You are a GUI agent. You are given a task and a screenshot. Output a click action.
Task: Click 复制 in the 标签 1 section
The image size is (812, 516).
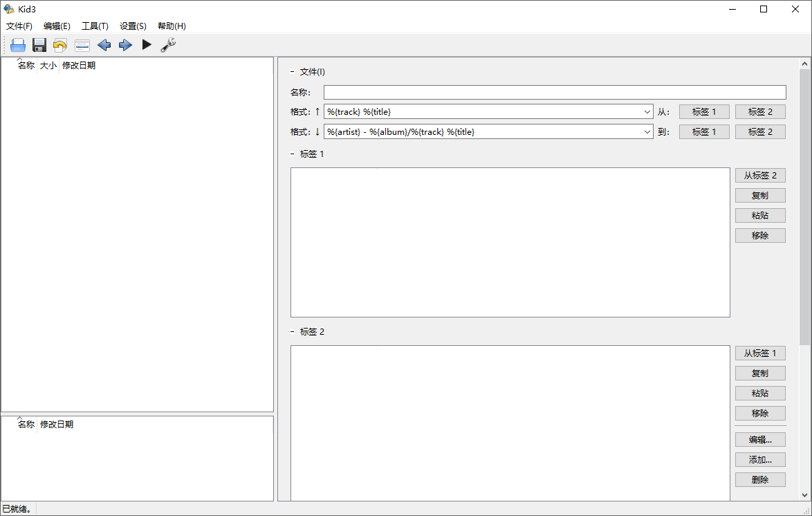(760, 195)
